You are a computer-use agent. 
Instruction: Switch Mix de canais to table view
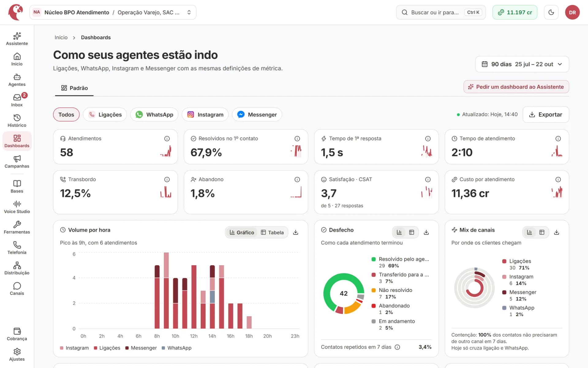tap(542, 232)
